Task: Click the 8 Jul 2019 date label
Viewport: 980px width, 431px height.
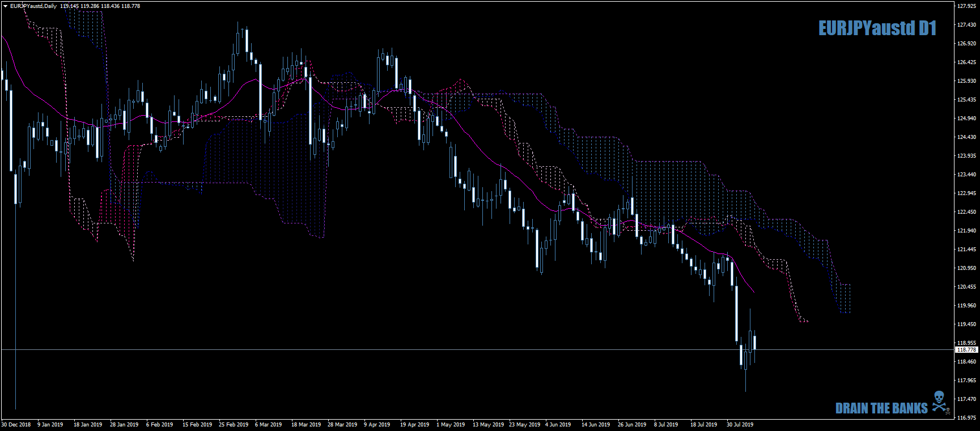Action: [666, 425]
